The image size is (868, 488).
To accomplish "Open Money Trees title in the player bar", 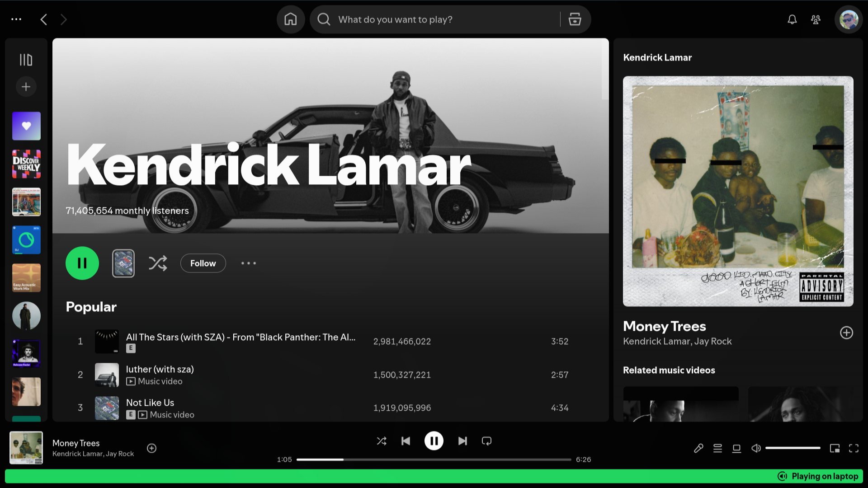I will point(76,443).
